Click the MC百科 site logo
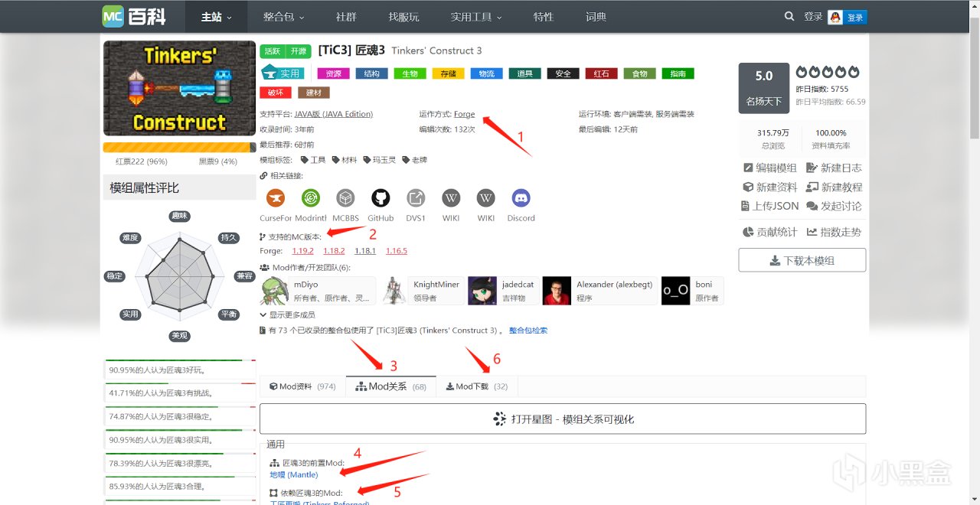 [x=134, y=16]
